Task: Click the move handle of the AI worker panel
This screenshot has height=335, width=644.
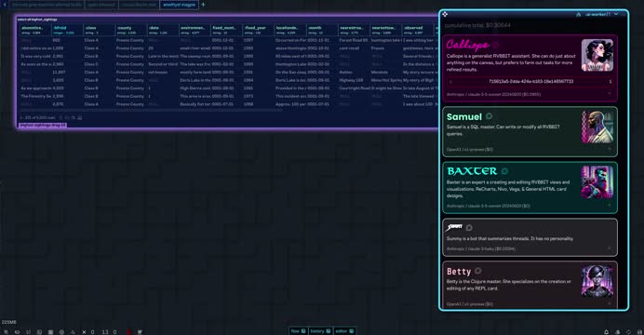Action: [x=445, y=14]
